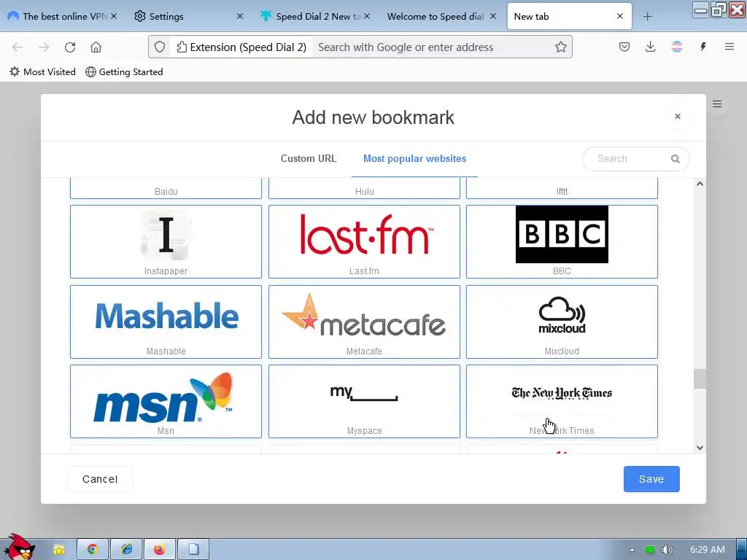Go to the browser home page icon
The height and width of the screenshot is (560, 747).
[x=96, y=47]
